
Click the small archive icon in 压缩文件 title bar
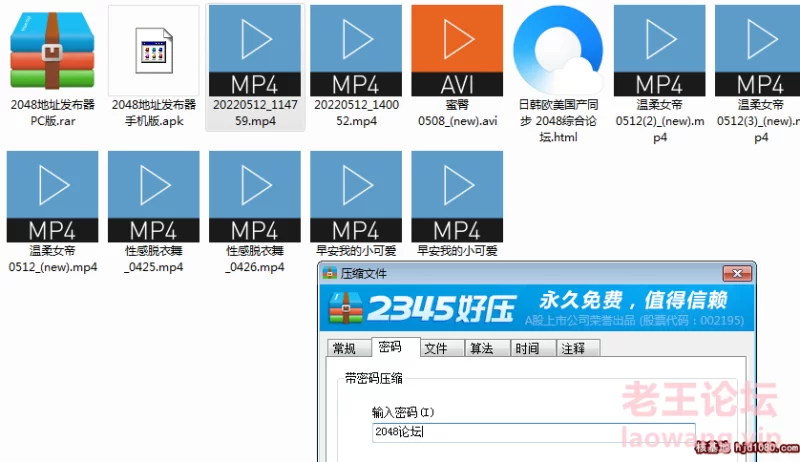[x=330, y=273]
